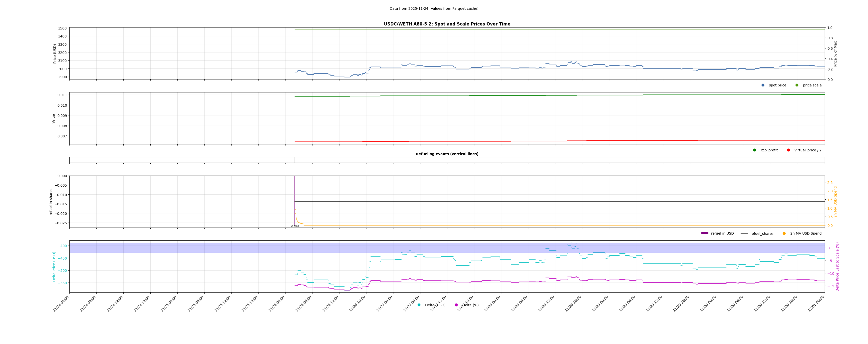Click the xcp_profit legend dot
868x344 pixels.
coord(755,150)
